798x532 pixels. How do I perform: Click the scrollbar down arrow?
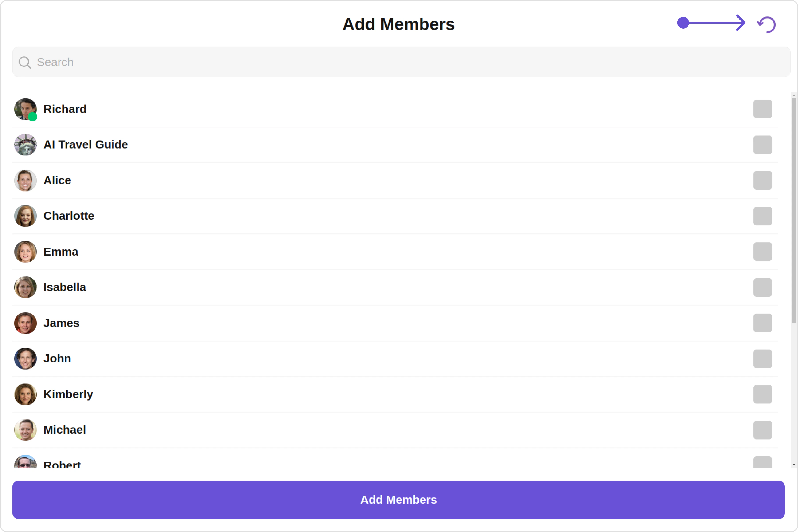pos(794,464)
